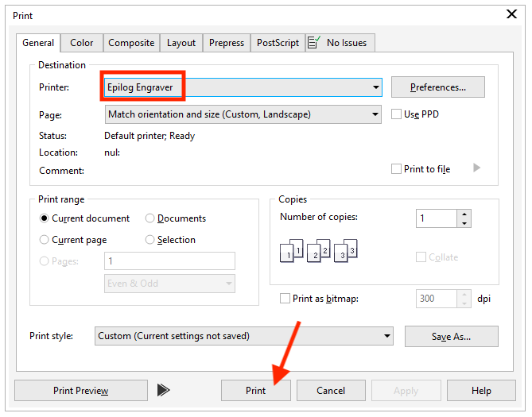Click the 300 dpi input field
This screenshot has height=417, width=532.
(x=437, y=299)
